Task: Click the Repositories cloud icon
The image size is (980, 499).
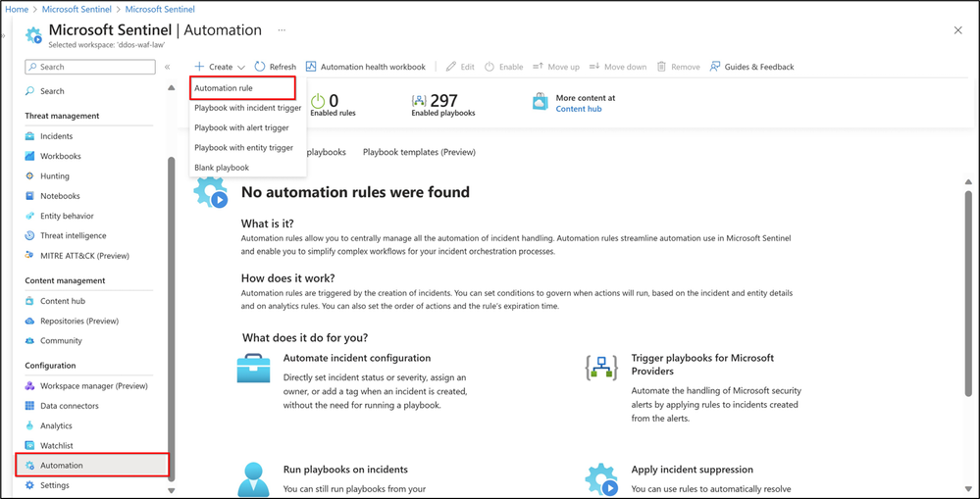Action: pos(29,321)
